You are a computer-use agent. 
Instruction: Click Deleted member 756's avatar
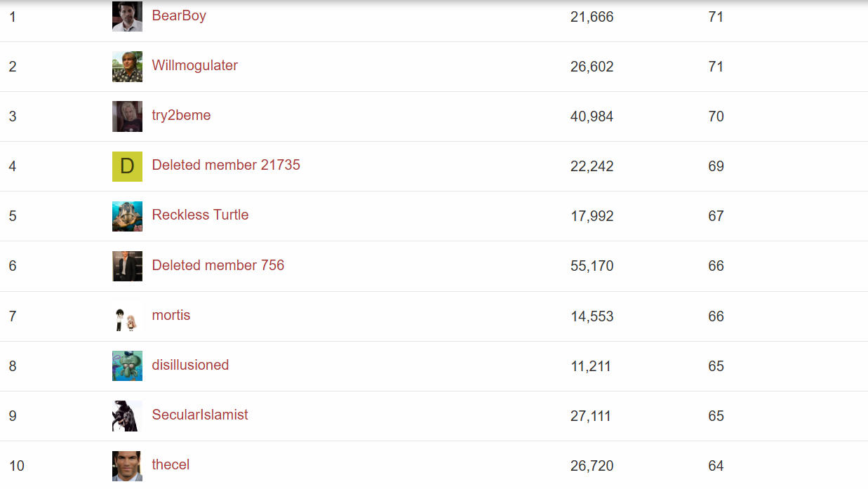[127, 266]
